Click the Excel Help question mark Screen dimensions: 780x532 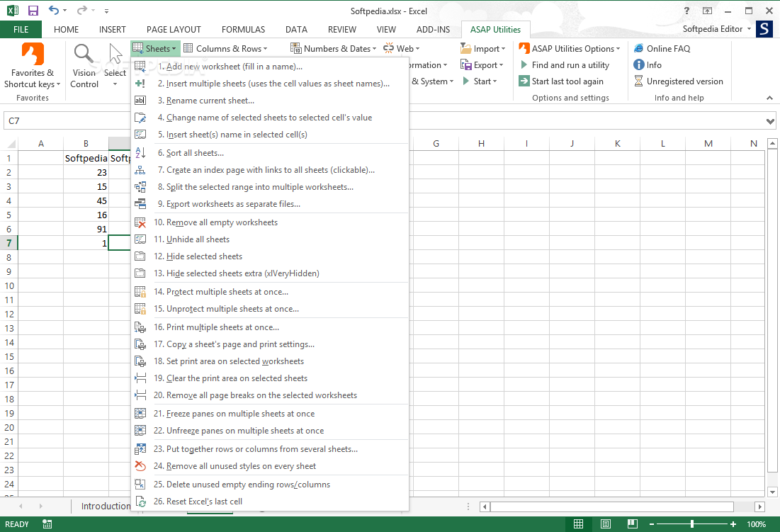[686, 11]
